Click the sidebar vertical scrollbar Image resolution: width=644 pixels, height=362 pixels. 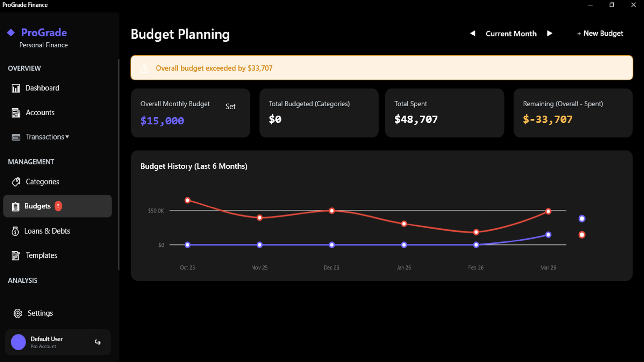point(119,164)
